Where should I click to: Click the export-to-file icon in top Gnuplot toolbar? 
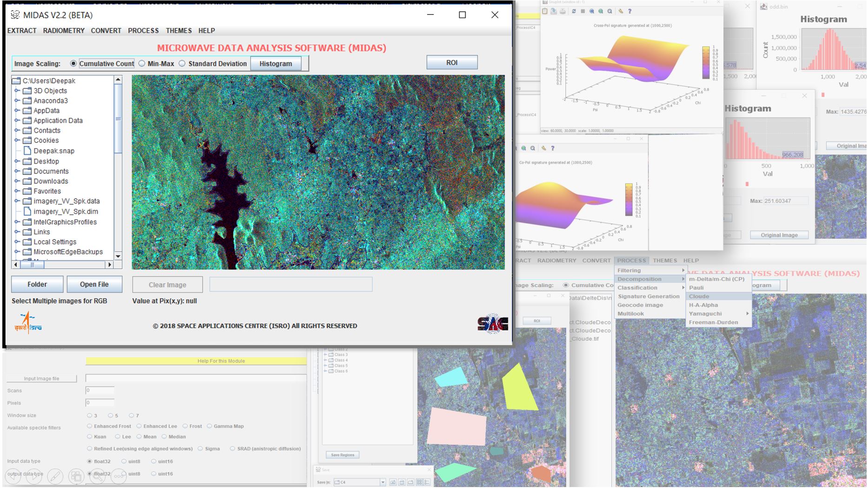click(x=554, y=11)
